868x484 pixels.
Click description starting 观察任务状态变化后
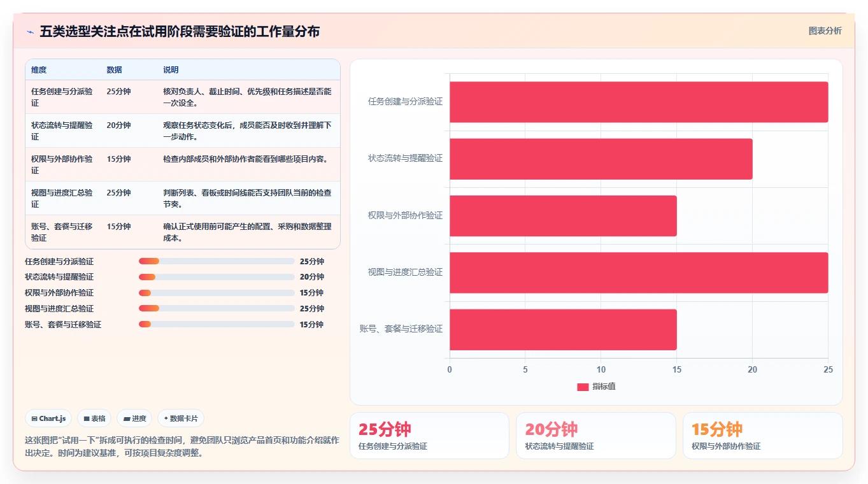pyautogui.click(x=248, y=131)
